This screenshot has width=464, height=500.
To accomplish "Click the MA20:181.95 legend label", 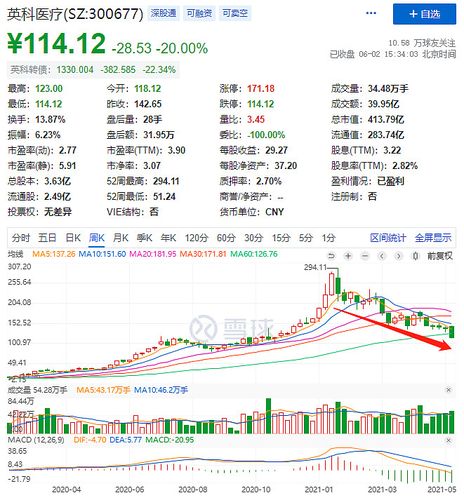I will 153,254.
